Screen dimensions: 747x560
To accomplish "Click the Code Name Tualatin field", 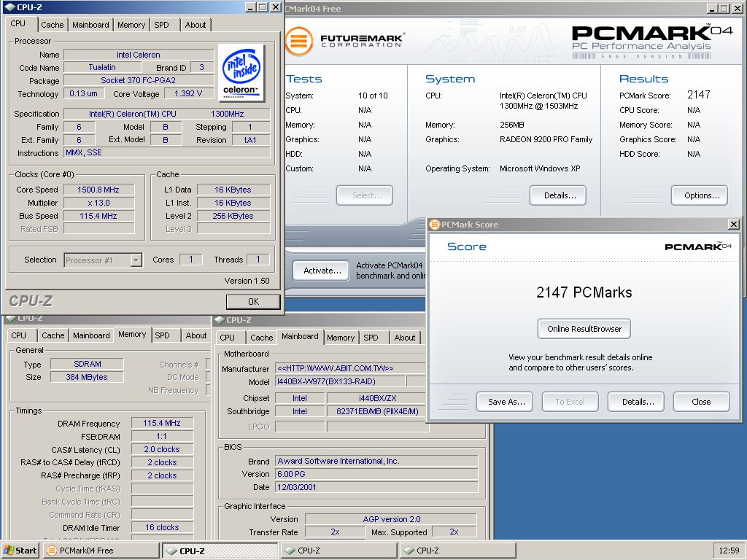I will pyautogui.click(x=102, y=67).
